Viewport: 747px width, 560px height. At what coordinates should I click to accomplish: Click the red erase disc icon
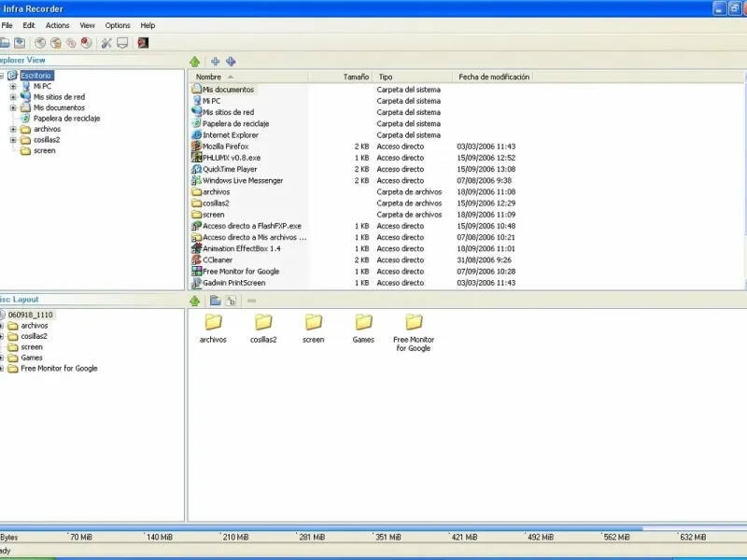click(86, 43)
